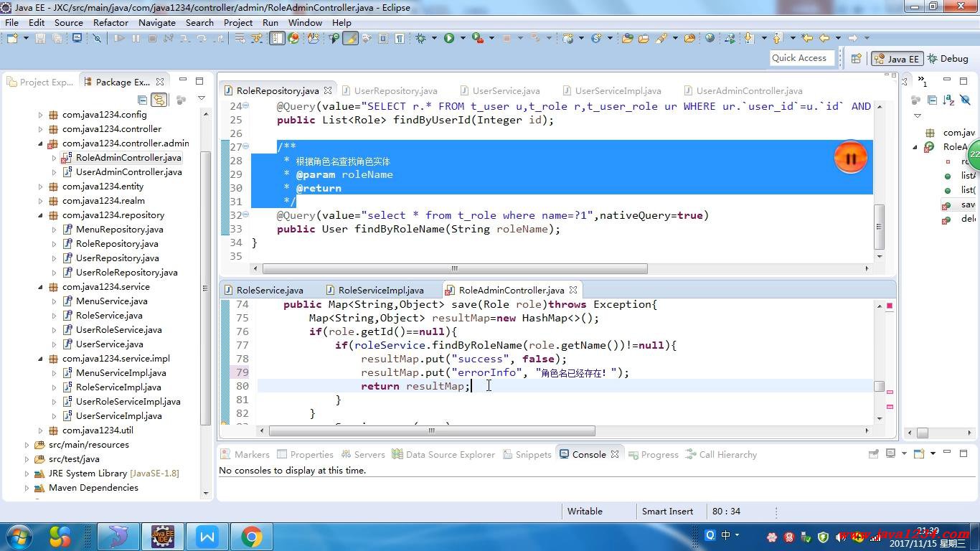This screenshot has height=551, width=980.
Task: Click the Previous Annotation toolbar arrow icon
Action: (778, 38)
